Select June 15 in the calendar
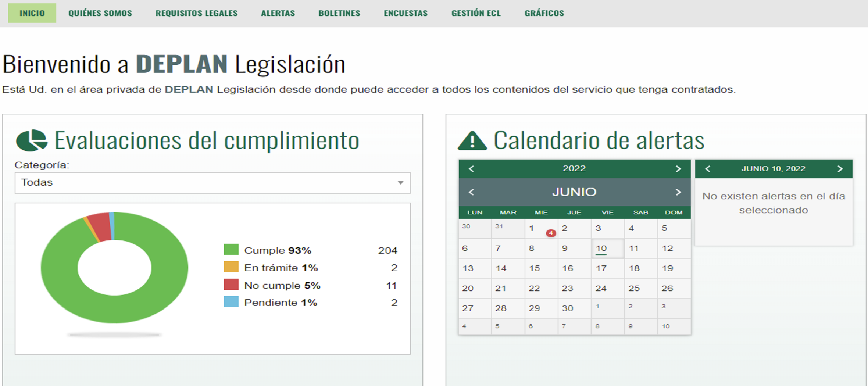The height and width of the screenshot is (386, 868). tap(541, 268)
